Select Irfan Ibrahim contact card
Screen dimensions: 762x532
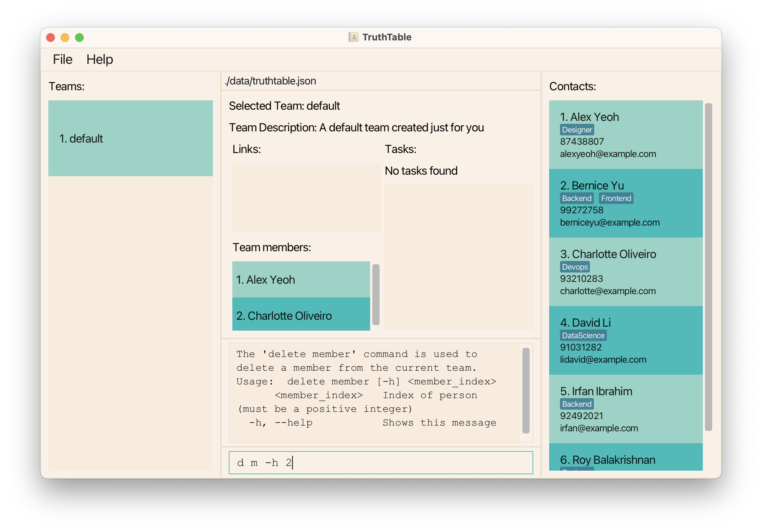pyautogui.click(x=626, y=409)
